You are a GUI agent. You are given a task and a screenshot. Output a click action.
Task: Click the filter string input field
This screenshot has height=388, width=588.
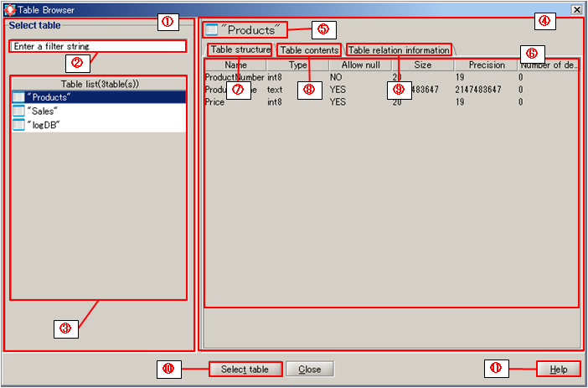pos(97,46)
